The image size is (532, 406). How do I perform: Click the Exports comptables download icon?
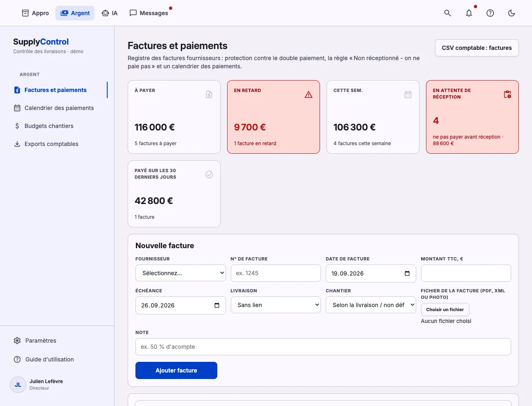17,144
